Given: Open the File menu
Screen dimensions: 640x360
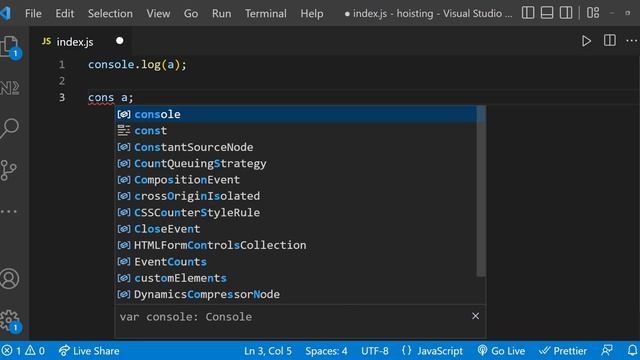Looking at the screenshot, I should point(33,13).
